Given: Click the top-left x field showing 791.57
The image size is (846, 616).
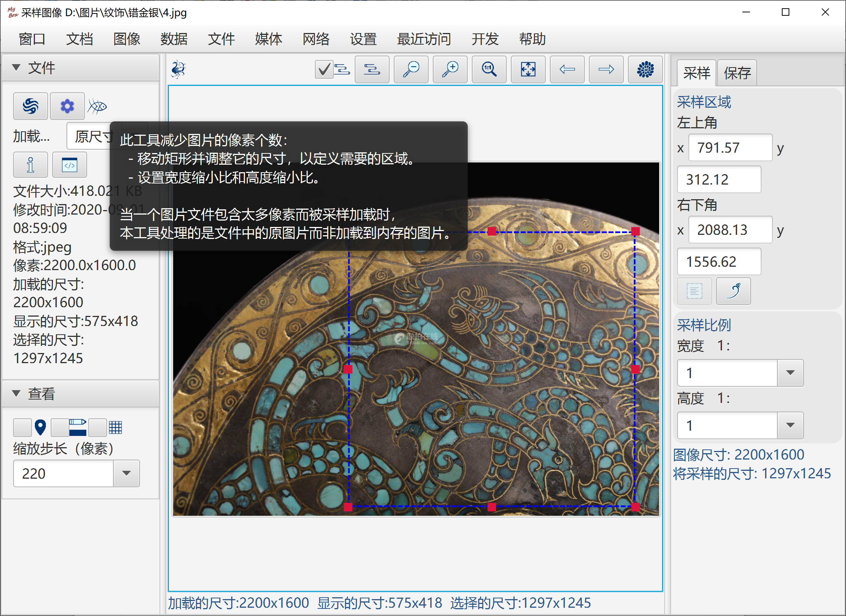Looking at the screenshot, I should (730, 148).
